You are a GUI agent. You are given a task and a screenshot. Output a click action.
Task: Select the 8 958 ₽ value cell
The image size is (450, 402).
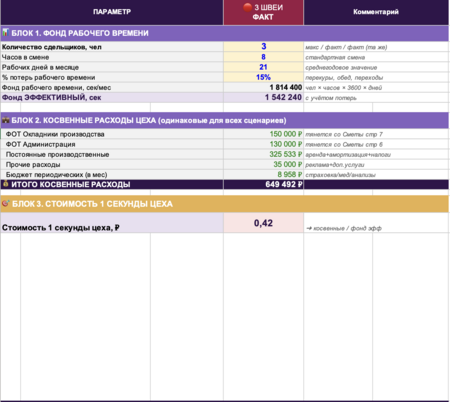263,174
